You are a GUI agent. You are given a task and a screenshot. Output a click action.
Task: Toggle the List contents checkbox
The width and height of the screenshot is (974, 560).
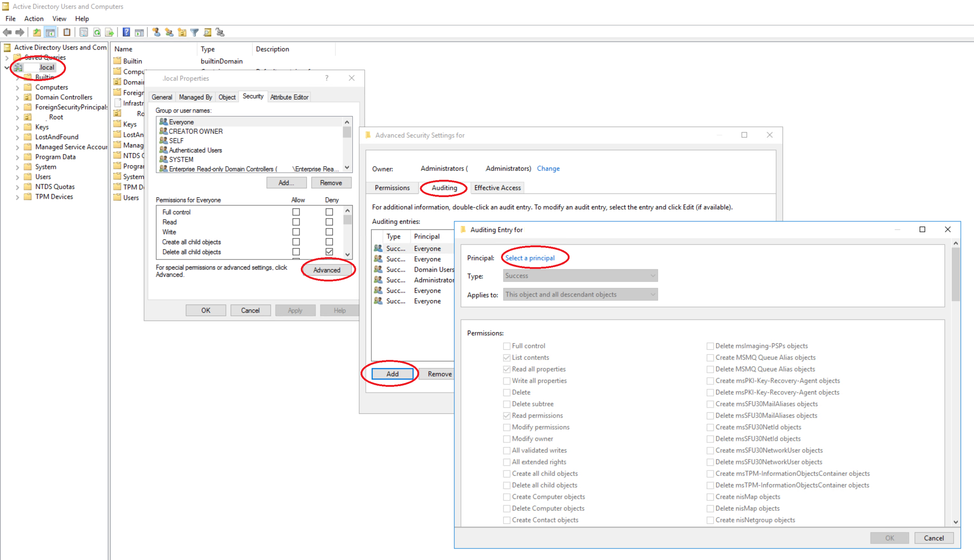(507, 357)
